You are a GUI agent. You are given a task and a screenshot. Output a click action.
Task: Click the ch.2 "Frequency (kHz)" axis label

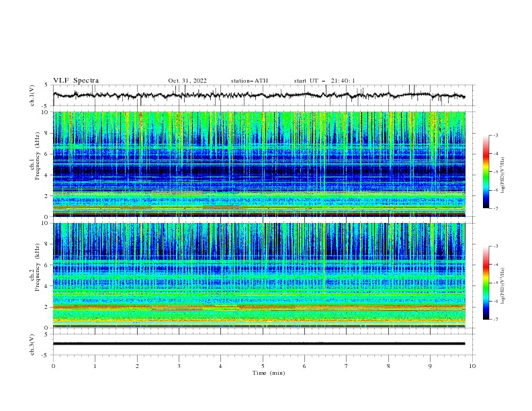pos(38,267)
